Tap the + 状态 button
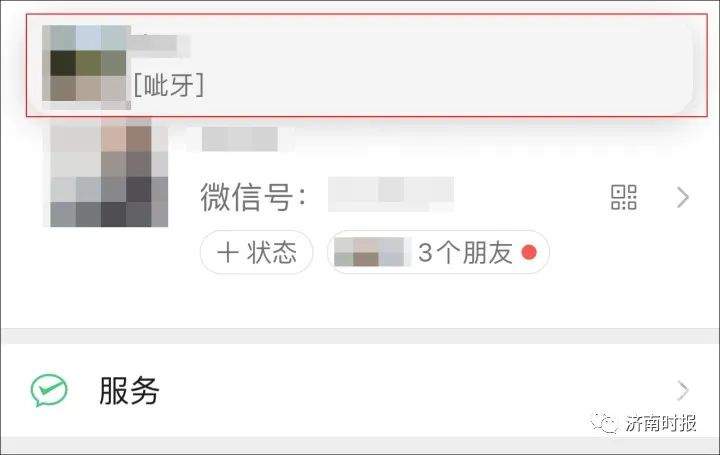Screen dimensions: 720x455 [x=257, y=253]
